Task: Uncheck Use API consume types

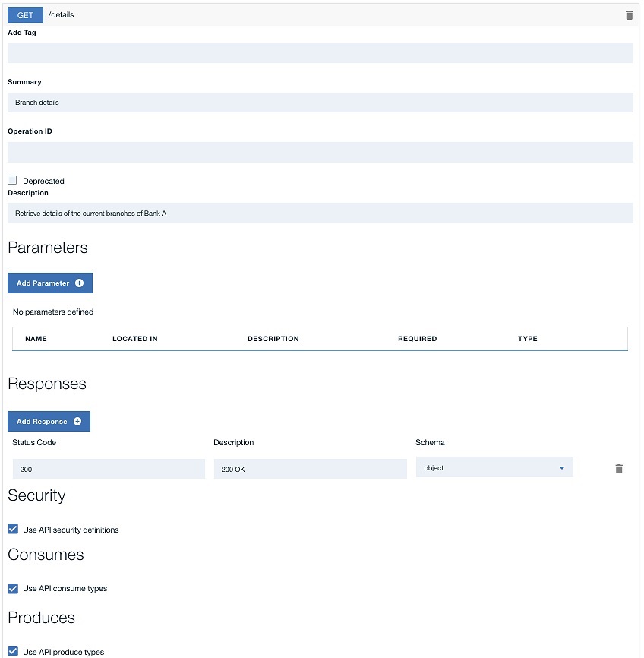Action: [x=13, y=588]
